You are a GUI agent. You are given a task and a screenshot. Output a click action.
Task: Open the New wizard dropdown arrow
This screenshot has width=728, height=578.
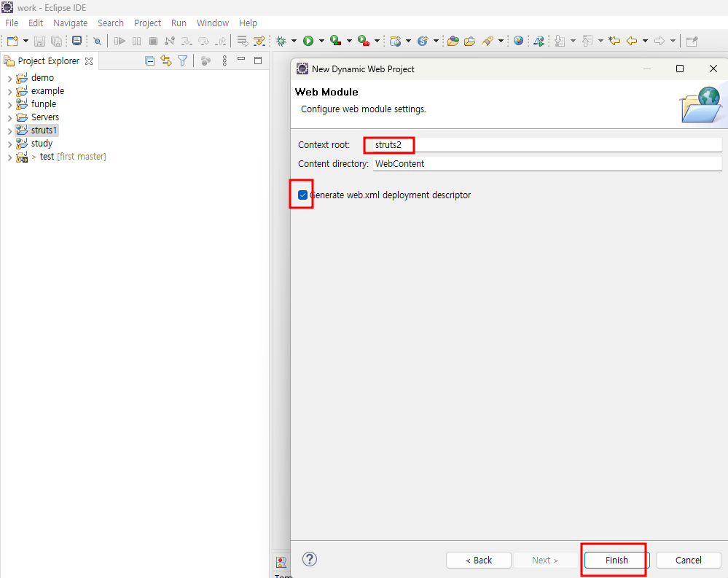point(26,41)
